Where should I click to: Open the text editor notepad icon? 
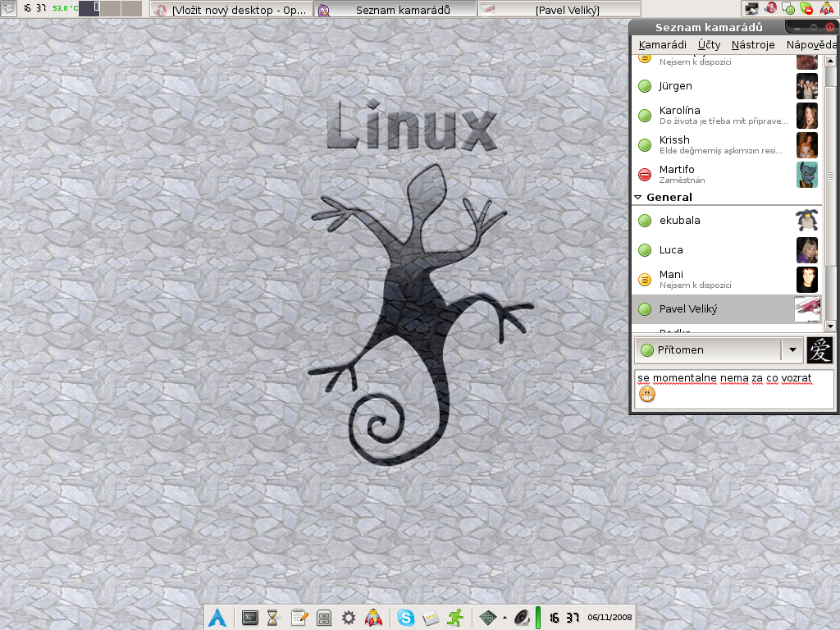[x=299, y=619]
